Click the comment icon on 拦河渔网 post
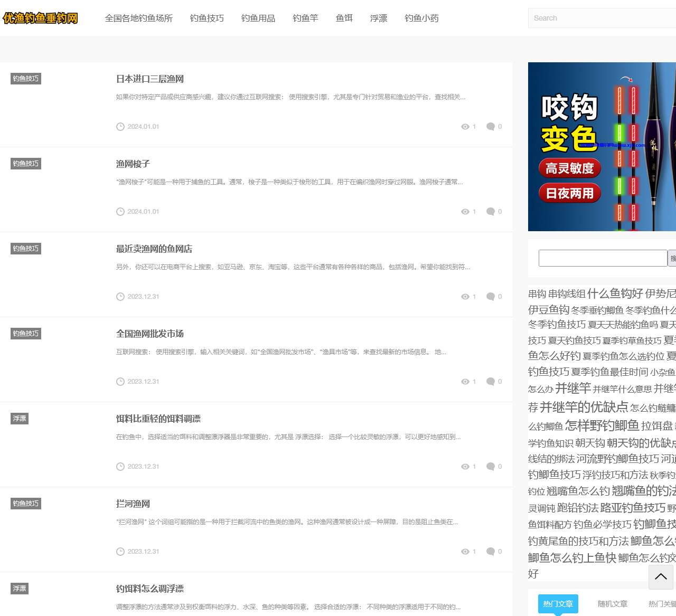 [x=490, y=552]
